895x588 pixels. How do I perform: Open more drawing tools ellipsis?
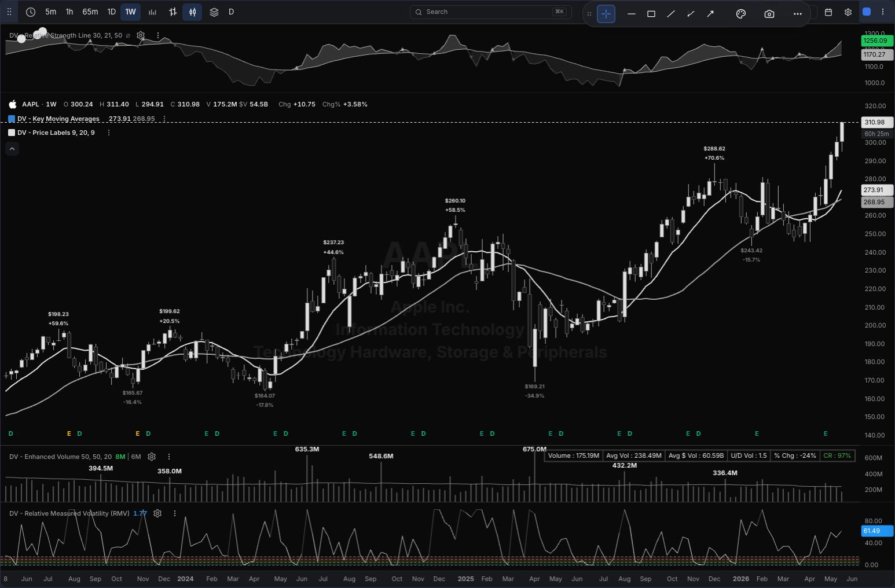tap(798, 14)
